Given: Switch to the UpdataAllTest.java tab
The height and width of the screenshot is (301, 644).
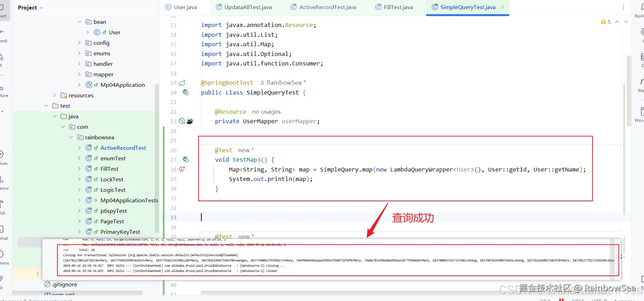Looking at the screenshot, I should point(243,7).
